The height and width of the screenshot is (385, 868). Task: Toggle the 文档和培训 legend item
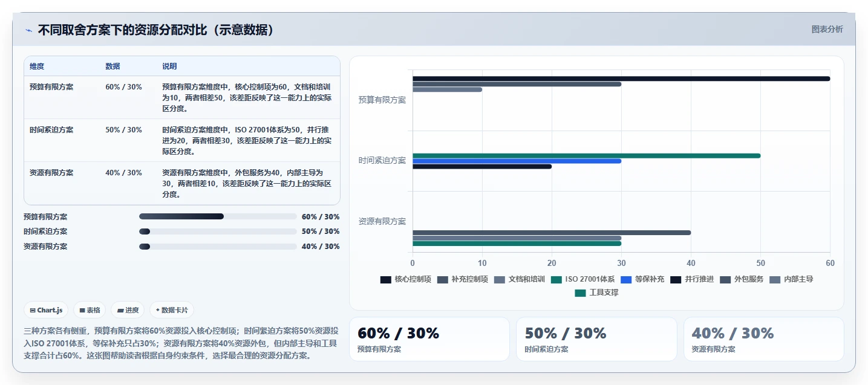[x=519, y=279]
